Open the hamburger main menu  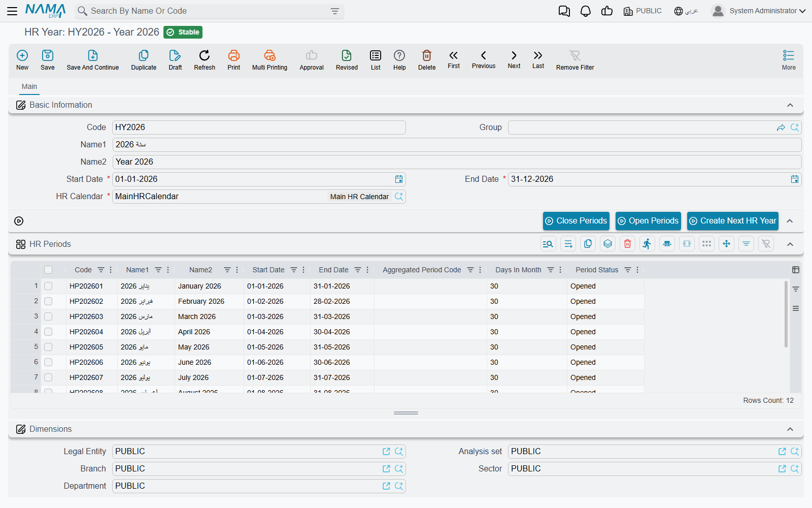12,11
